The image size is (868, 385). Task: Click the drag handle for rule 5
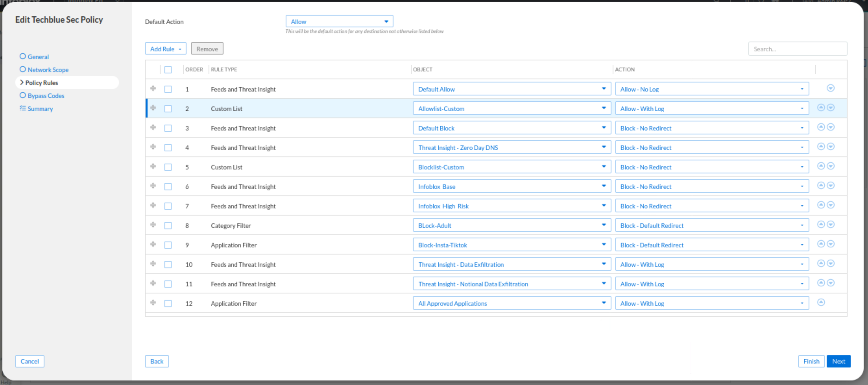153,166
